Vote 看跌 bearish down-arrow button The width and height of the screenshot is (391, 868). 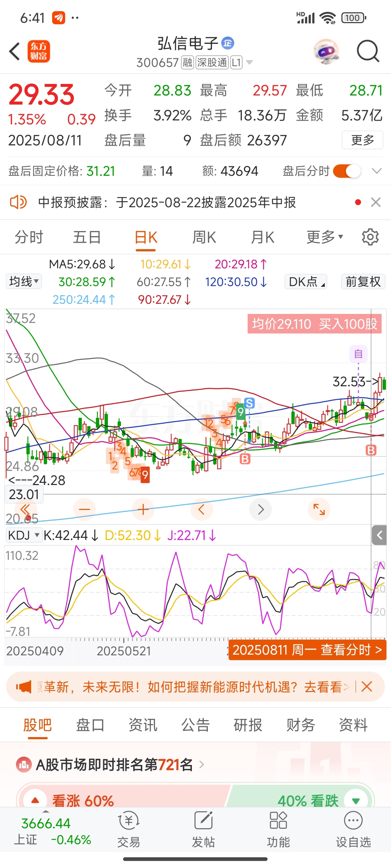pyautogui.click(x=356, y=800)
